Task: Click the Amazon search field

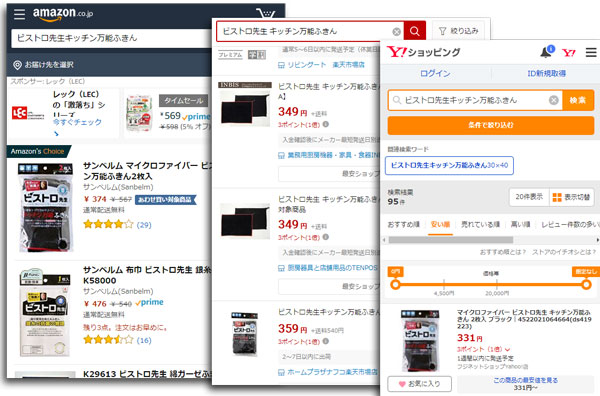Action: point(111,38)
